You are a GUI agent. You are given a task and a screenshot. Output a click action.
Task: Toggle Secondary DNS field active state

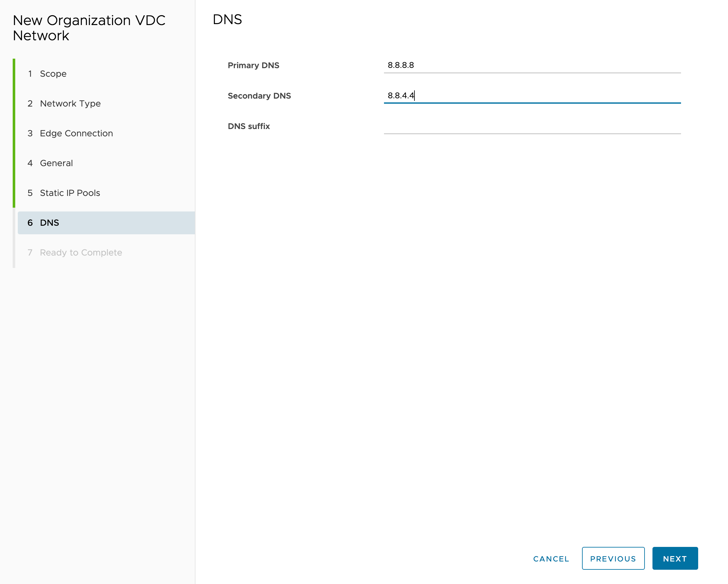click(533, 95)
